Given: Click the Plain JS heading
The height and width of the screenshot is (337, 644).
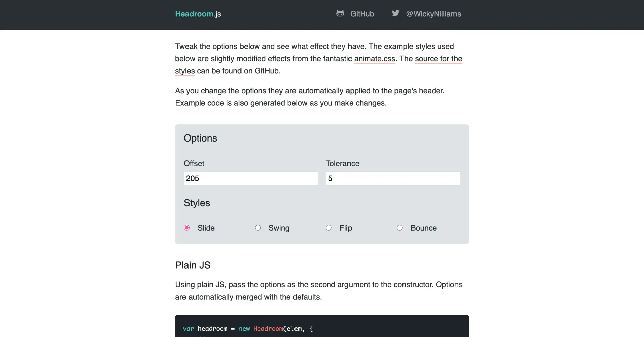Looking at the screenshot, I should pos(193,265).
